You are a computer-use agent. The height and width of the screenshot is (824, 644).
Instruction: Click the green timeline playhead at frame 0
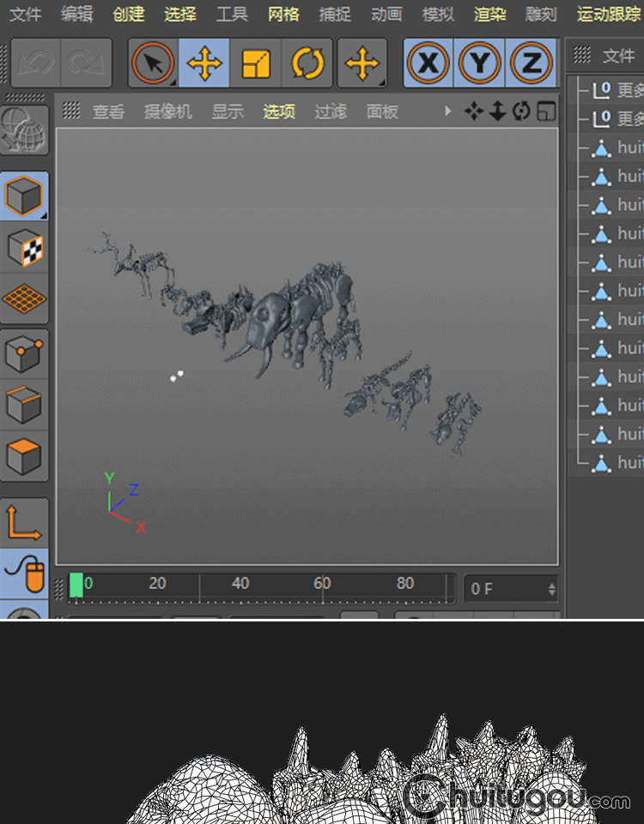(76, 585)
